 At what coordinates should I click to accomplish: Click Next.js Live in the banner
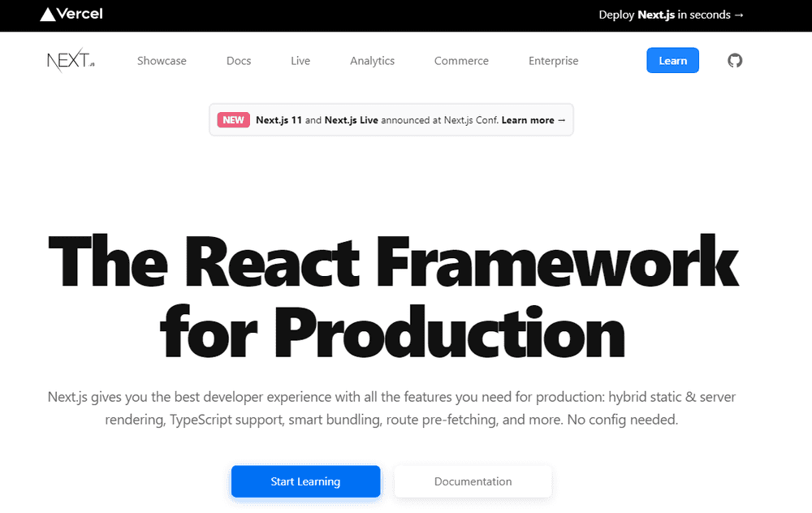351,120
